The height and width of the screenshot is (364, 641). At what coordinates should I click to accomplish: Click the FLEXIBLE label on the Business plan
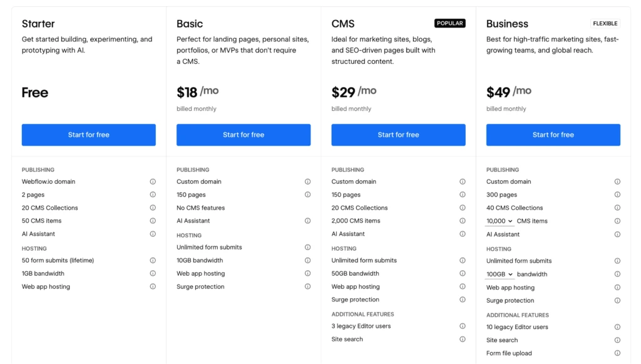tap(605, 23)
